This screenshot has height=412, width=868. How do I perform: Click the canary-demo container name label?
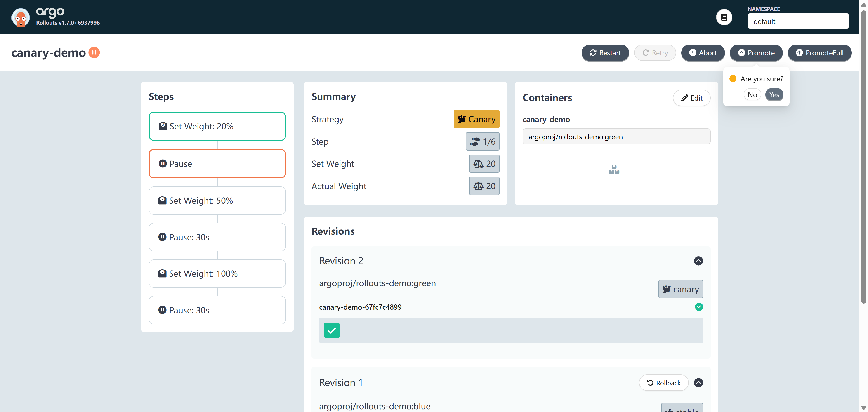coord(546,119)
